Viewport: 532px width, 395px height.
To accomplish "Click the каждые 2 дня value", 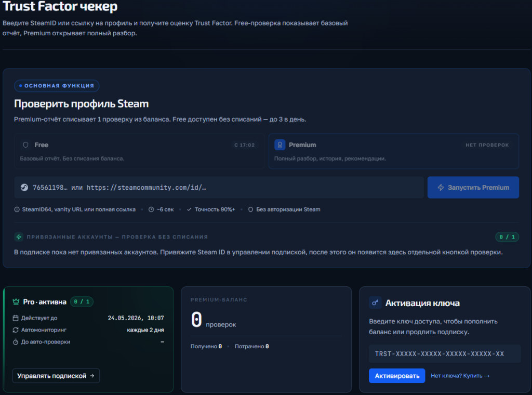I will (145, 330).
